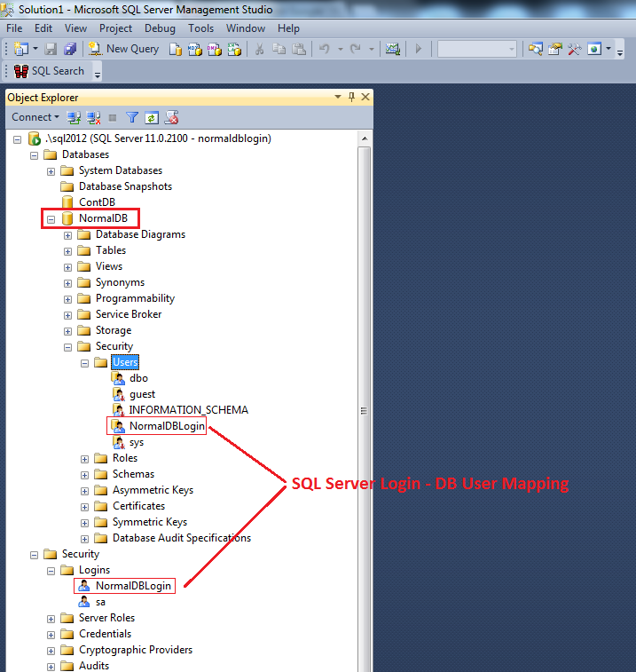The width and height of the screenshot is (636, 672).
Task: Click the Stop square icon
Action: coord(113,117)
